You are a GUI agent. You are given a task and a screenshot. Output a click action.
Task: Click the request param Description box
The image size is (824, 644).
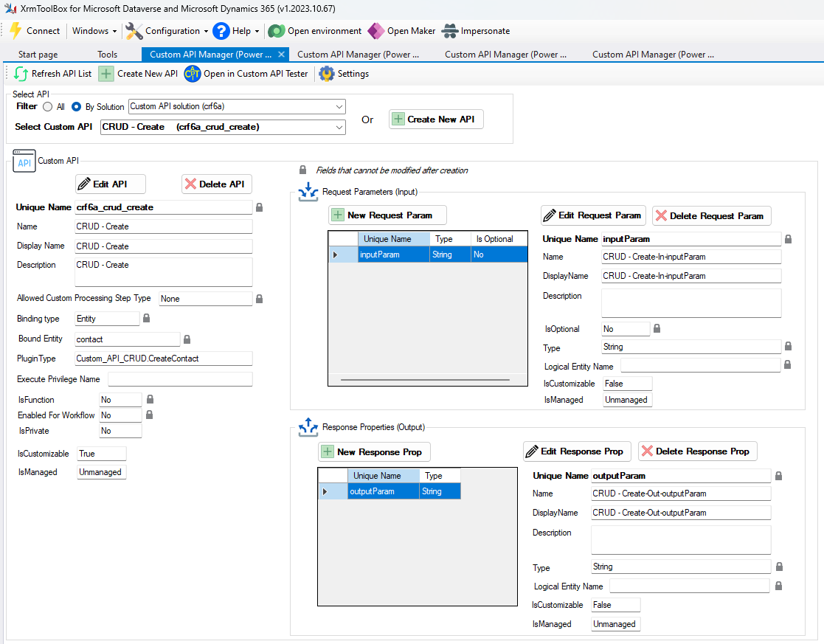click(691, 302)
